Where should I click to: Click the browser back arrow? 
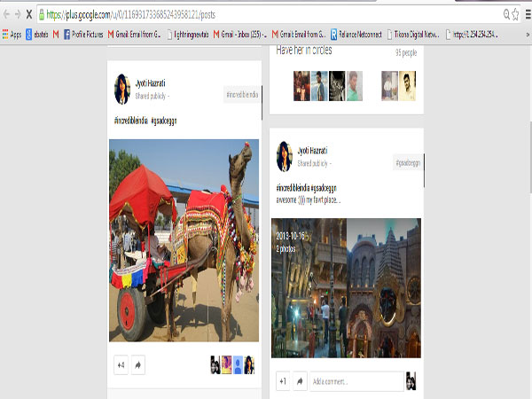pyautogui.click(x=6, y=14)
